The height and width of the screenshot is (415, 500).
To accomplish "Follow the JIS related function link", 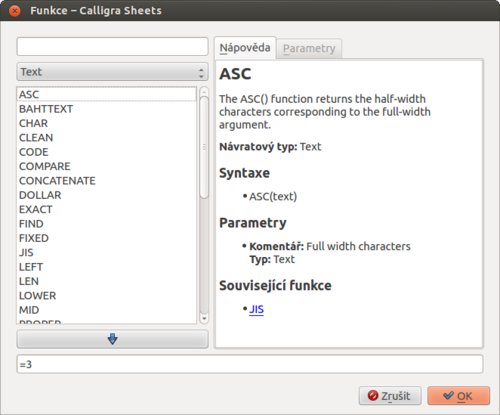I will point(256,309).
